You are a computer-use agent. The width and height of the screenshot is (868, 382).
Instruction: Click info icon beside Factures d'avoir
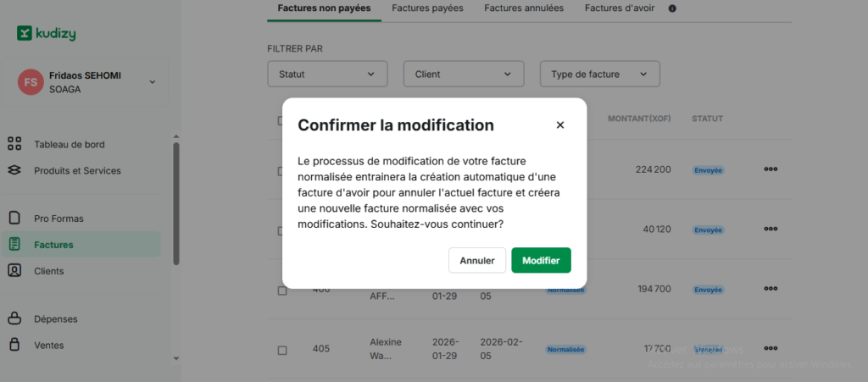click(672, 8)
